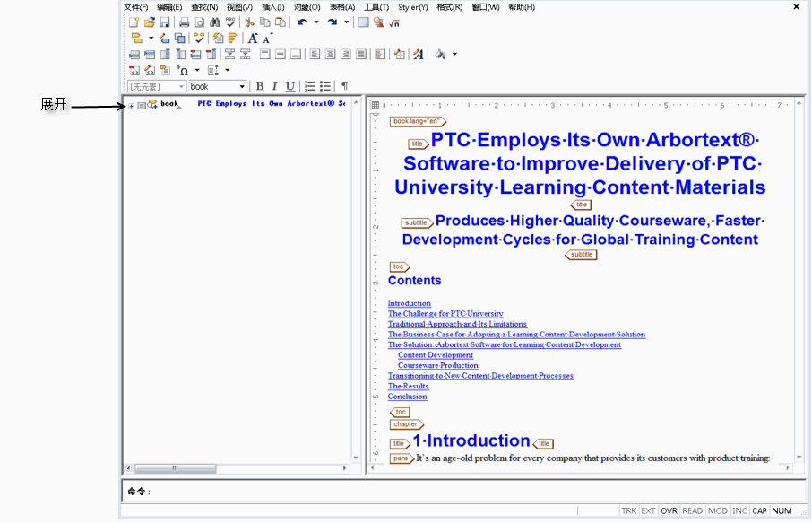812x523 pixels.
Task: Open the Insert Markup dropdown arrow
Action: pos(151,38)
